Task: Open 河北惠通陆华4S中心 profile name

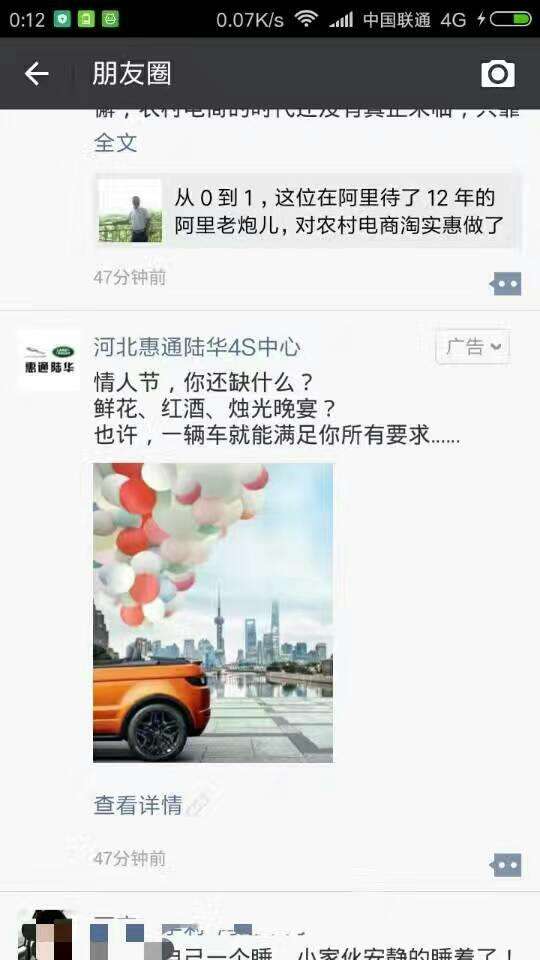Action: 197,347
